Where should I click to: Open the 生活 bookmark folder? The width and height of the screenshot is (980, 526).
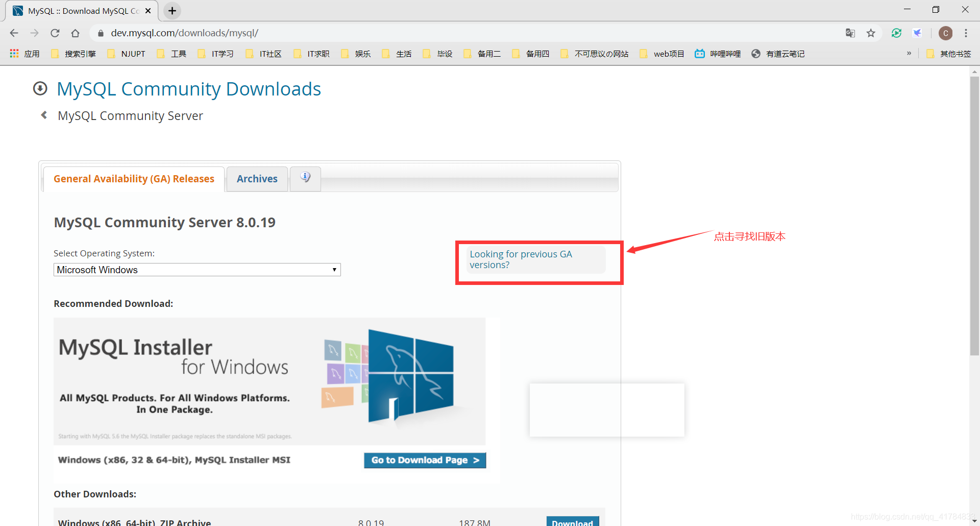[x=397, y=54]
